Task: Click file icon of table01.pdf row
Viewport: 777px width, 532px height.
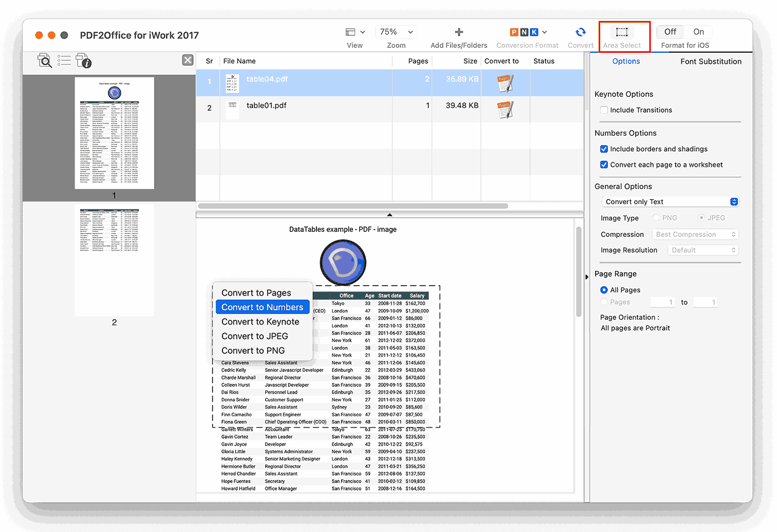Action: (x=232, y=109)
